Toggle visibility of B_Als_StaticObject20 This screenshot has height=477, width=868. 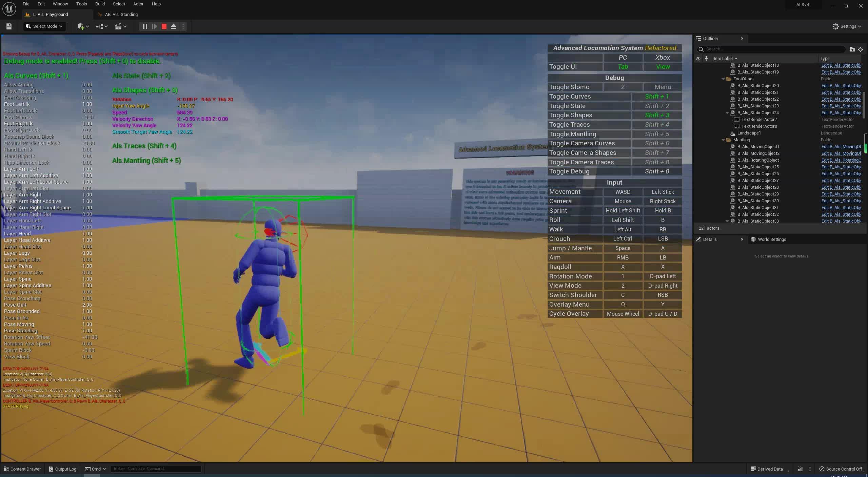click(698, 85)
